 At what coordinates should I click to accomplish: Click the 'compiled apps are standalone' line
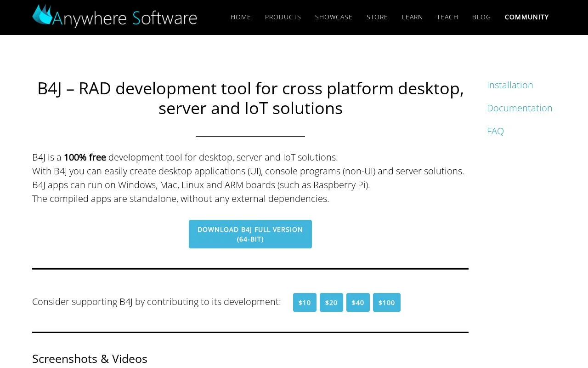click(x=181, y=199)
